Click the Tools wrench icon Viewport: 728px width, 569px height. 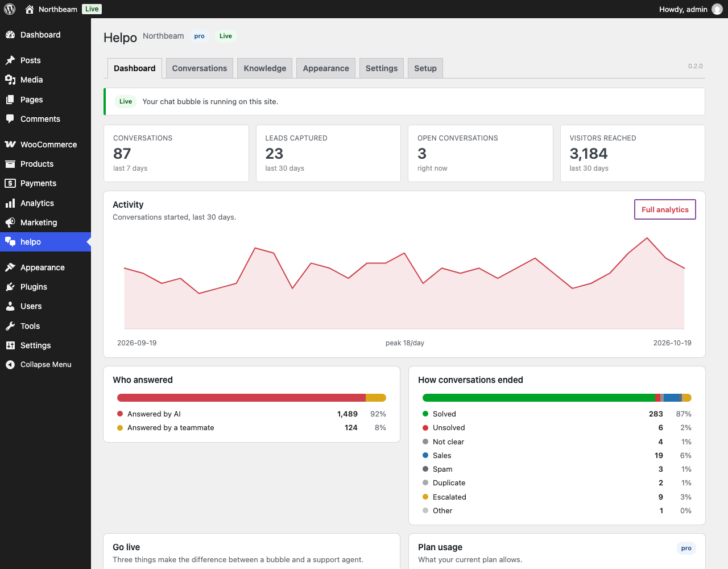[x=10, y=326]
